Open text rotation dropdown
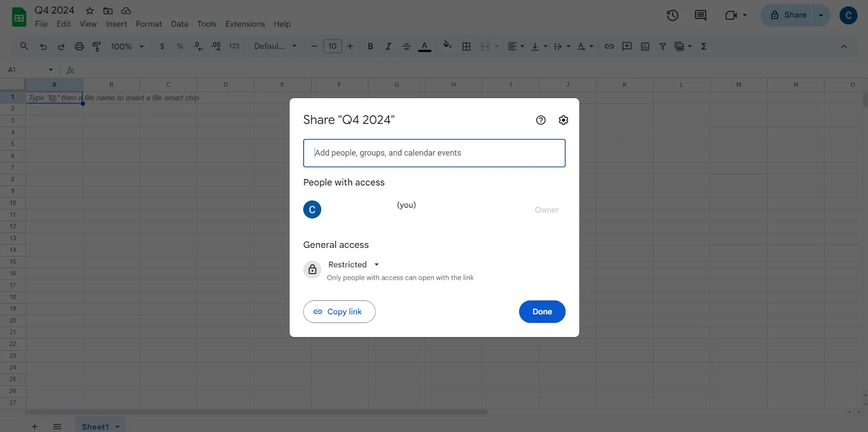This screenshot has width=868, height=432. (585, 47)
